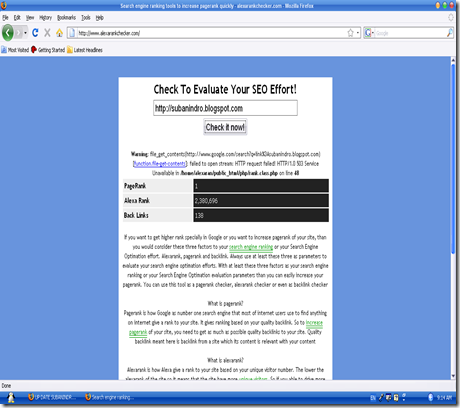Click the Firefox activity throbber icon
460x408 pixels.
tap(451, 17)
